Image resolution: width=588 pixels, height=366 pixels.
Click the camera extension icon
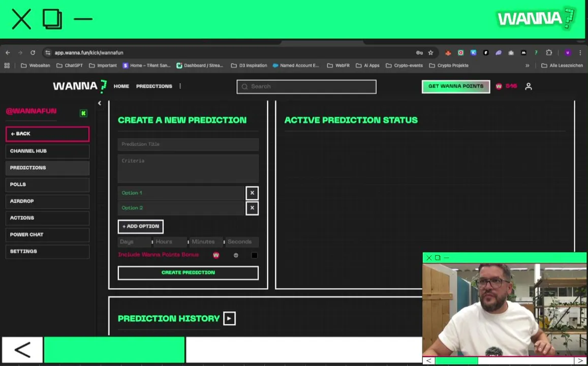(511, 53)
